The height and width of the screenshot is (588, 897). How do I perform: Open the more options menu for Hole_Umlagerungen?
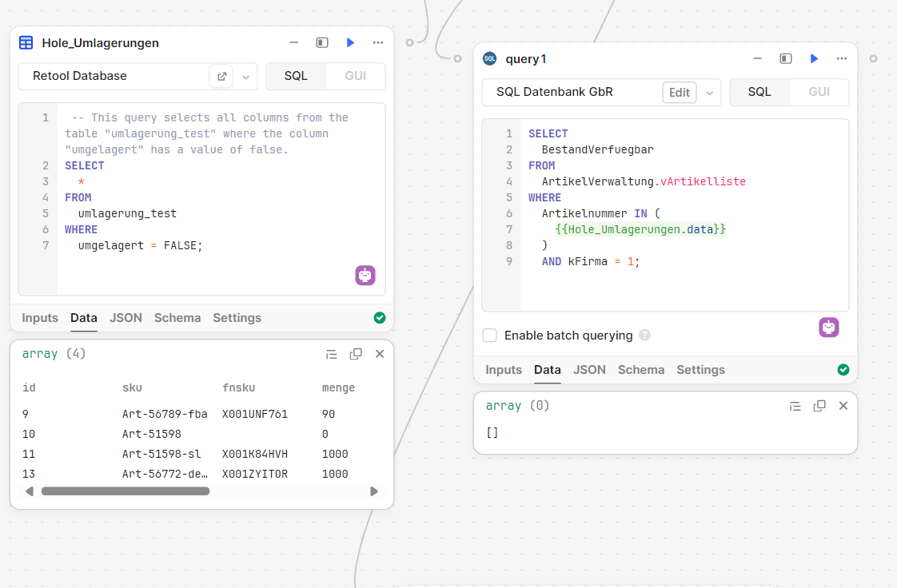point(378,42)
